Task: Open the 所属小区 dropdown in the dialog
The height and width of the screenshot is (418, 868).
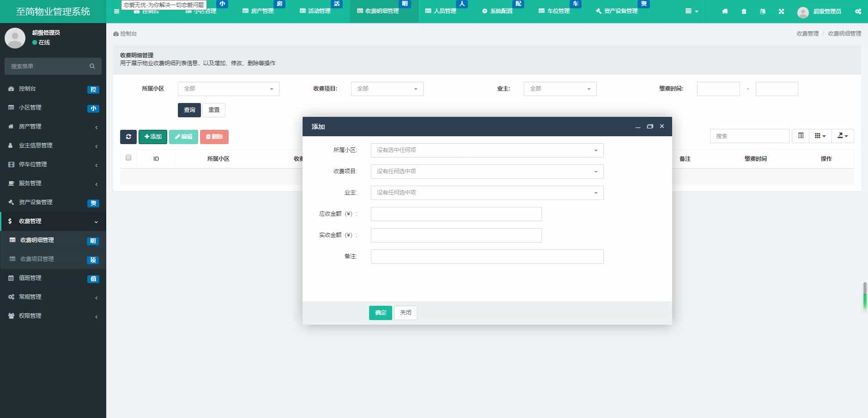Action: pos(486,150)
